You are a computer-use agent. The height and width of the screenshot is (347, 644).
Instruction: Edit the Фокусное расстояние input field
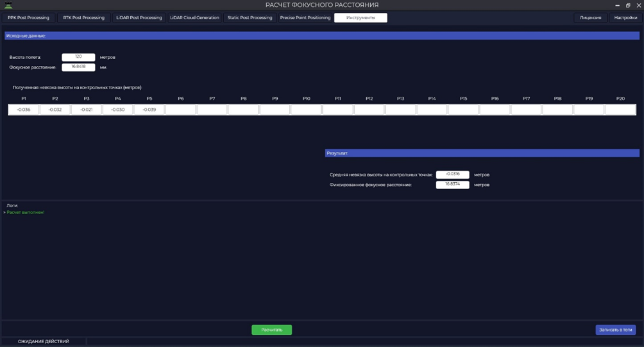tap(78, 67)
